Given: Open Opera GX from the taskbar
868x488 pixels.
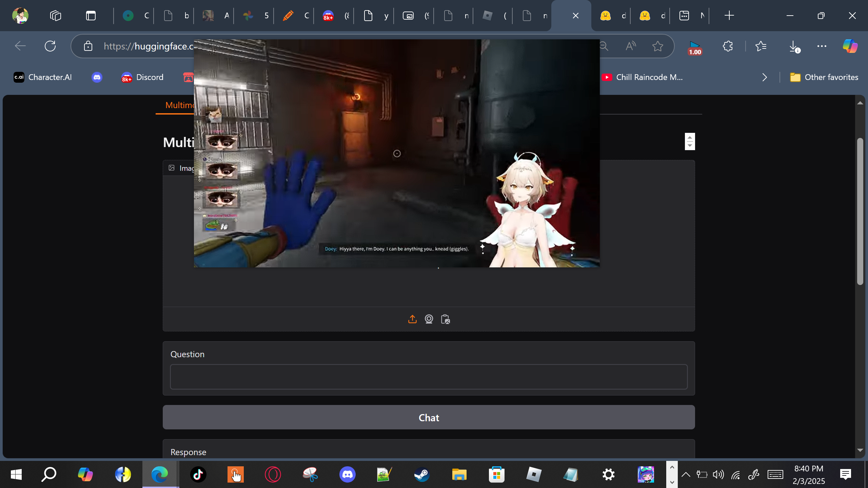Looking at the screenshot, I should point(273,474).
